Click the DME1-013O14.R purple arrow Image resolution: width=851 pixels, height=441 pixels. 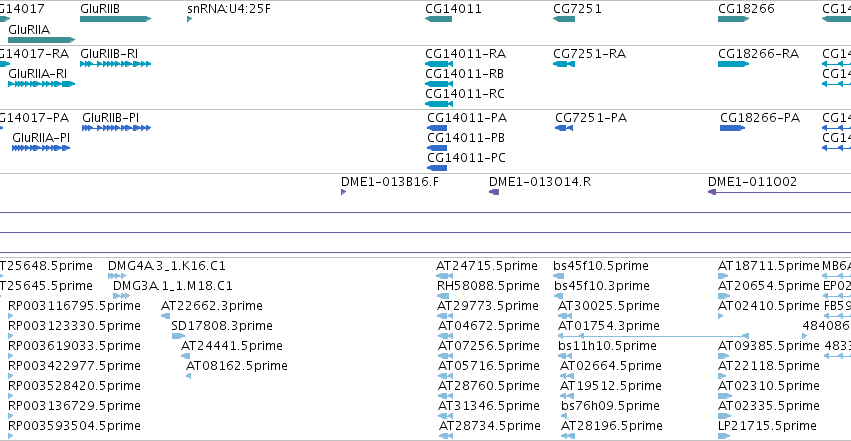pos(494,192)
